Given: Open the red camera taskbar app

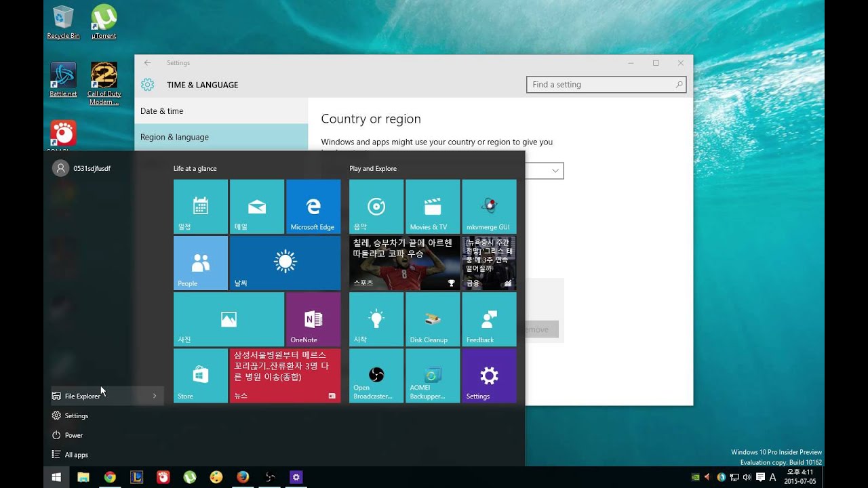Looking at the screenshot, I should tap(163, 477).
